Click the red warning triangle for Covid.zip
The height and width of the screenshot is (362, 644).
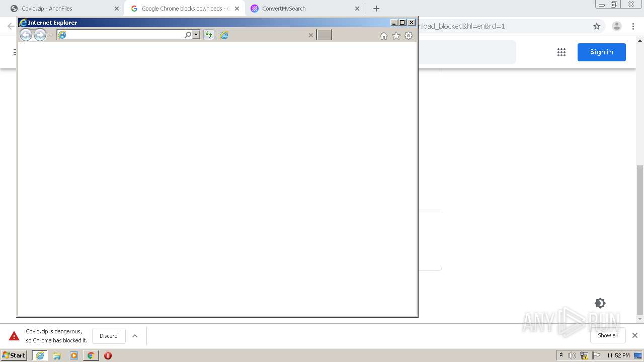14,336
